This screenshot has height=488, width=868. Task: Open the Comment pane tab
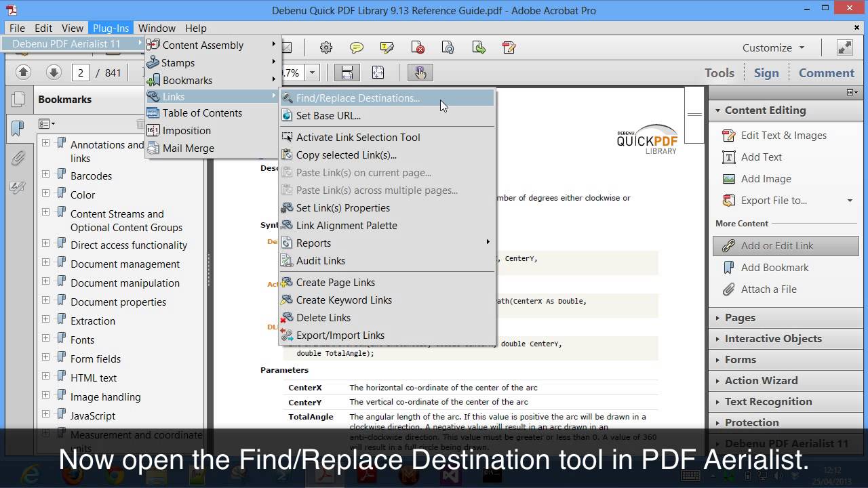pyautogui.click(x=826, y=73)
